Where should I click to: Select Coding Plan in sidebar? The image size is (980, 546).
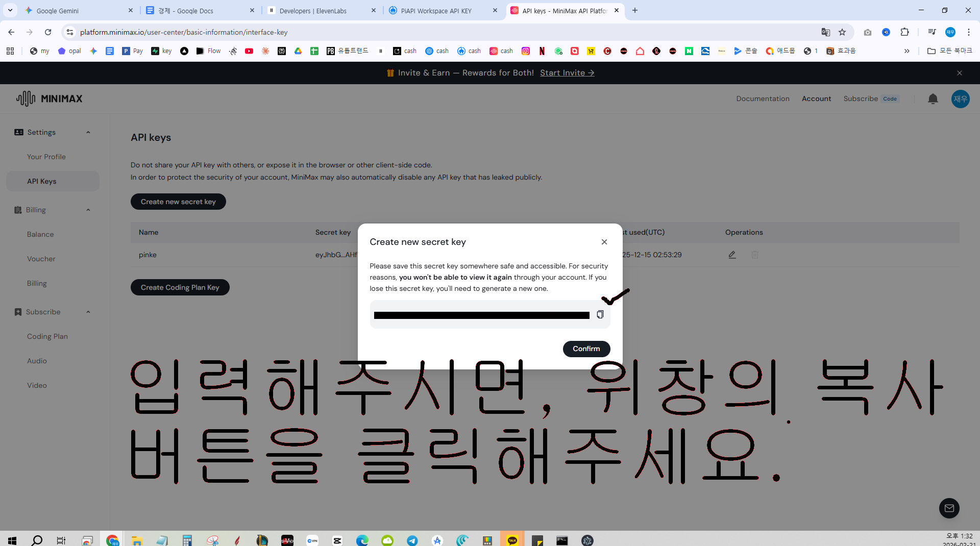coord(47,336)
